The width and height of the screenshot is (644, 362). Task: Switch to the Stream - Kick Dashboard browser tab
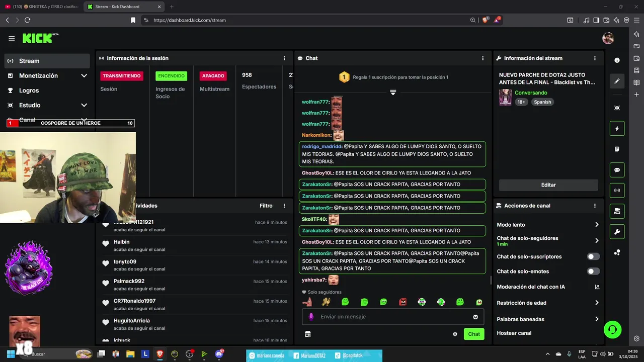pos(124,7)
